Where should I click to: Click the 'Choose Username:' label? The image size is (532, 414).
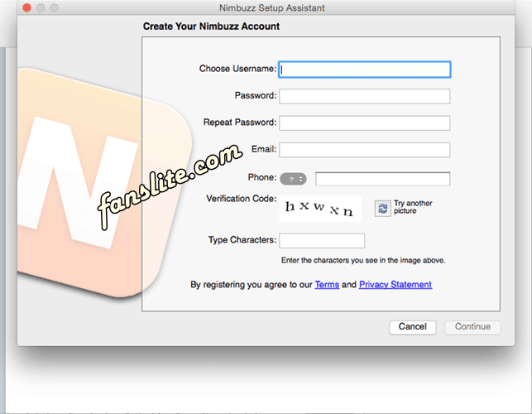pyautogui.click(x=237, y=69)
